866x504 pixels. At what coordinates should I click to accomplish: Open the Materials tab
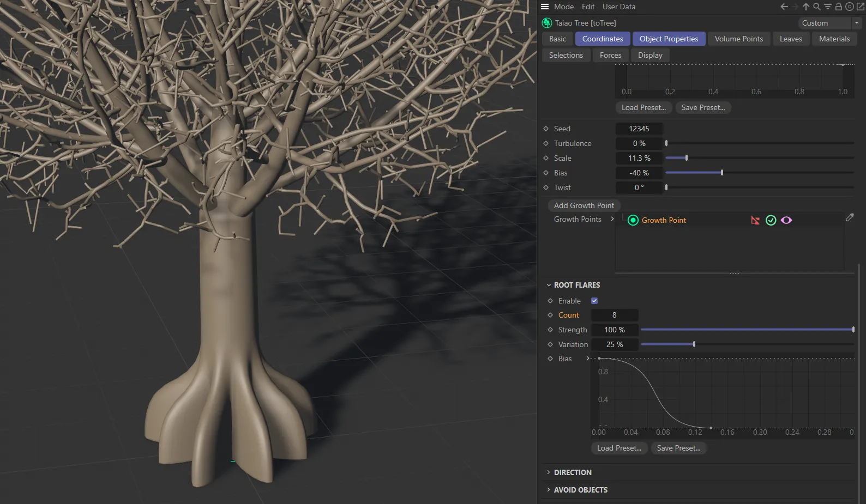[834, 39]
